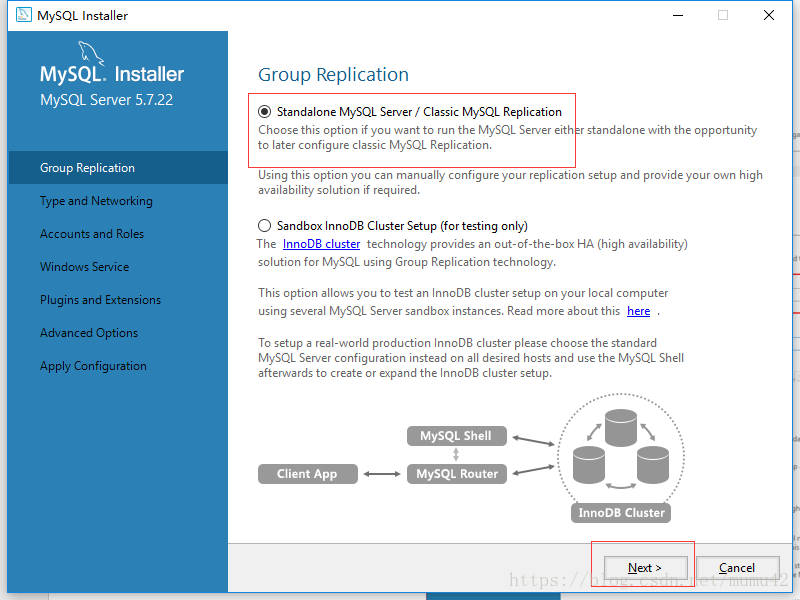
Task: Click the Cancel button
Action: (737, 567)
